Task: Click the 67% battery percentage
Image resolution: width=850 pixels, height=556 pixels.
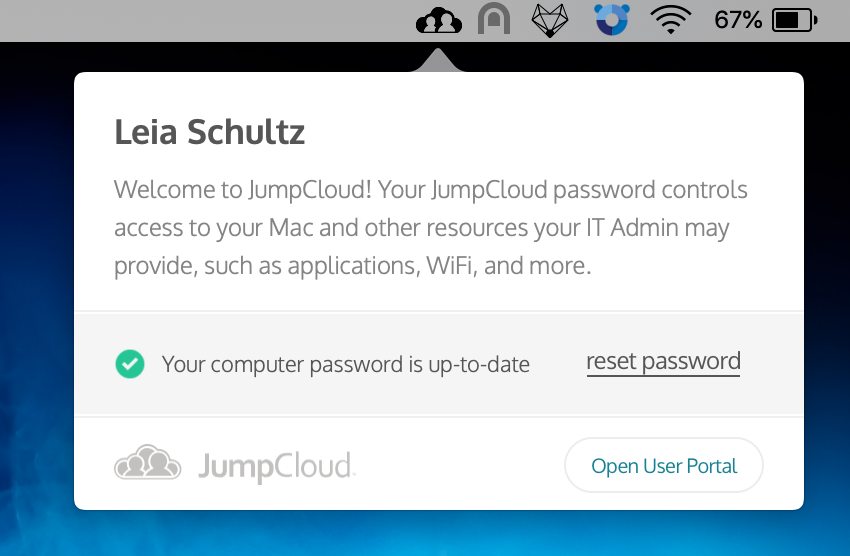Action: click(738, 19)
